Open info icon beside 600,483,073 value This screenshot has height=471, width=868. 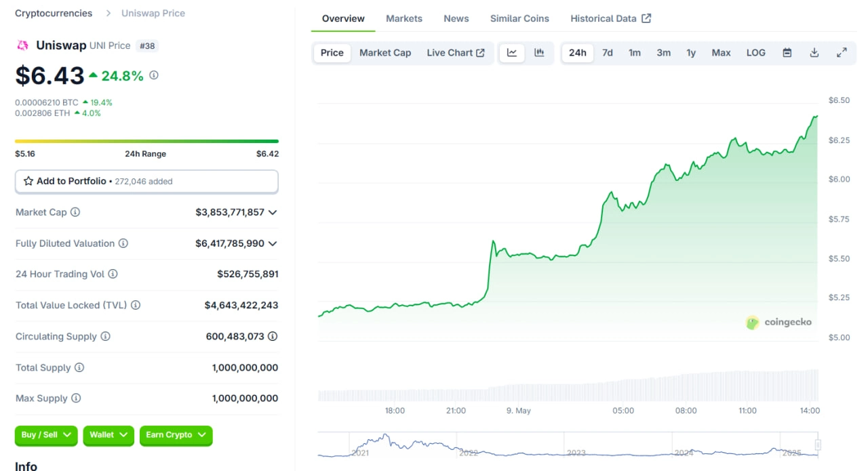273,336
